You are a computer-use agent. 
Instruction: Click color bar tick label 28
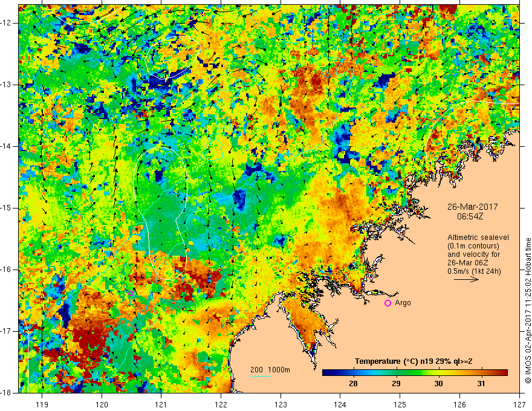click(353, 384)
